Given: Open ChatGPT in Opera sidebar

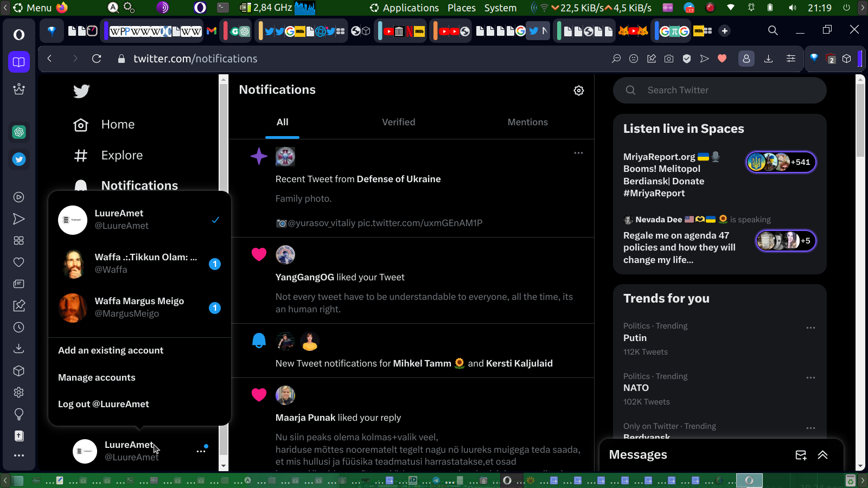Looking at the screenshot, I should [x=19, y=132].
